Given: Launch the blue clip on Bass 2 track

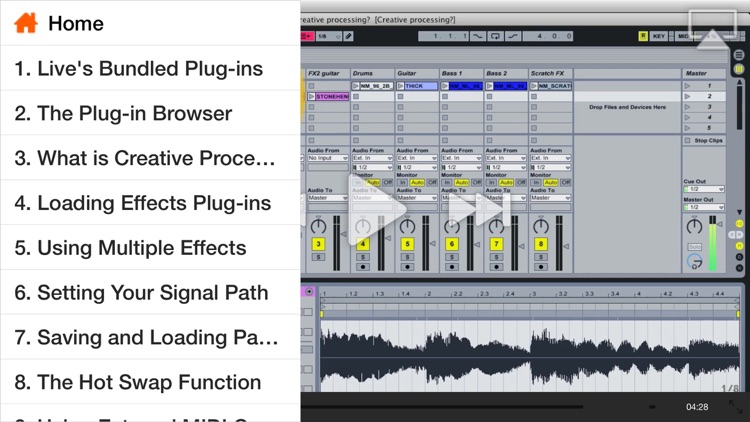Looking at the screenshot, I should coord(489,86).
